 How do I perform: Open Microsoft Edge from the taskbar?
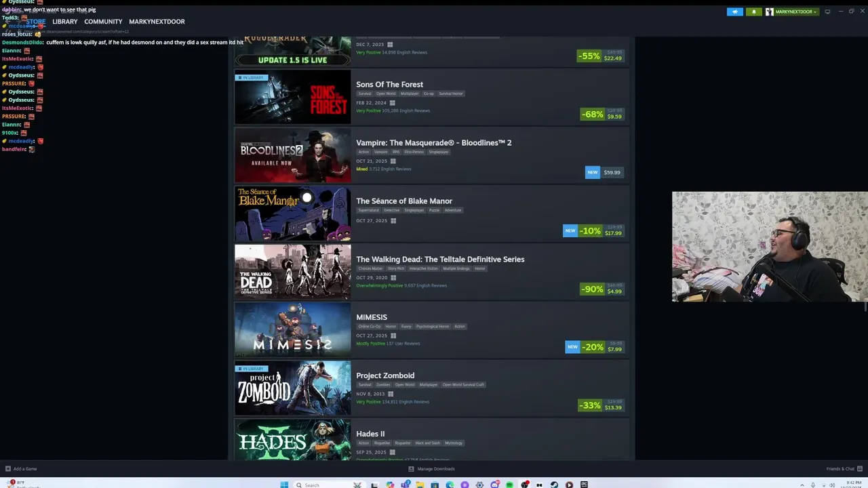pyautogui.click(x=450, y=485)
